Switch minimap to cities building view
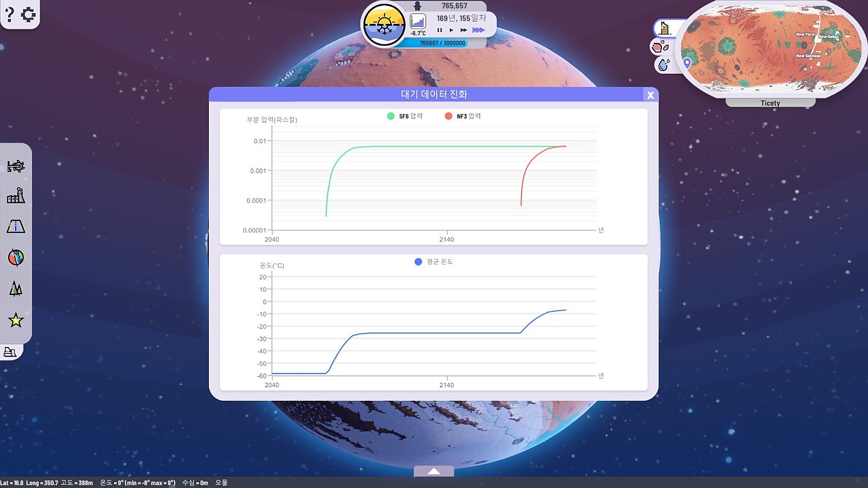 pos(665,28)
